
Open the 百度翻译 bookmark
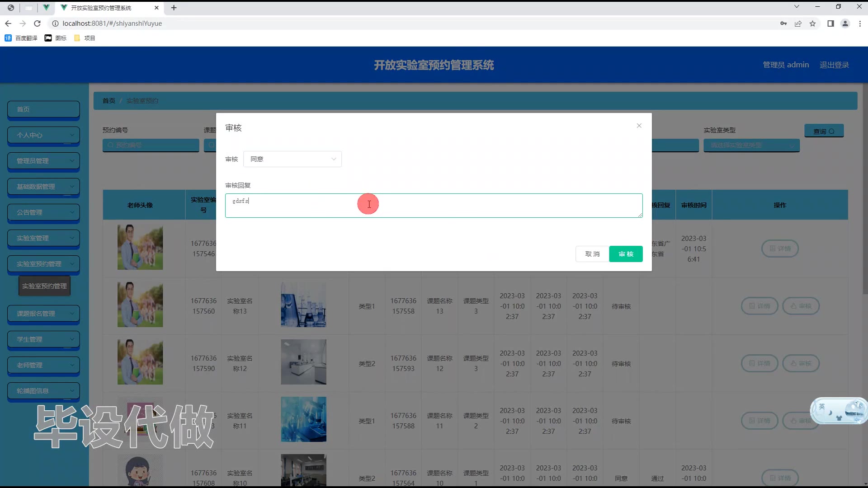click(x=21, y=38)
